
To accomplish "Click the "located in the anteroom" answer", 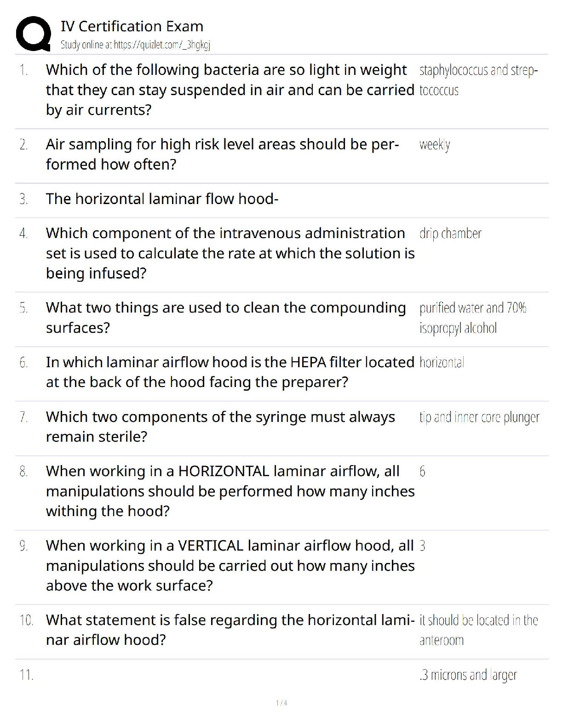I will [478, 630].
